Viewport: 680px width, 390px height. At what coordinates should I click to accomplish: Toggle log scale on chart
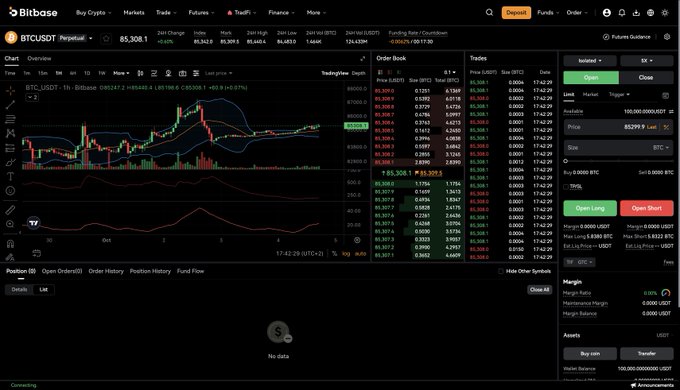coord(346,254)
